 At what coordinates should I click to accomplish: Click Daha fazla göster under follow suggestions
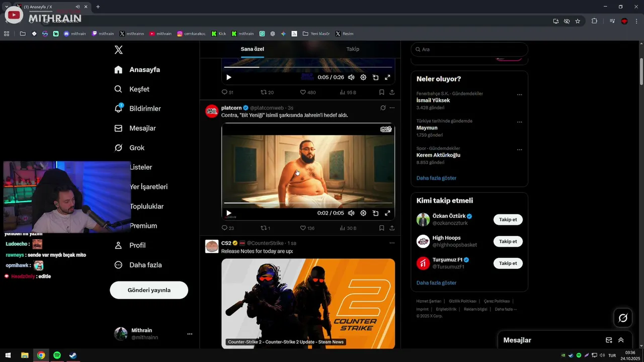(x=436, y=283)
